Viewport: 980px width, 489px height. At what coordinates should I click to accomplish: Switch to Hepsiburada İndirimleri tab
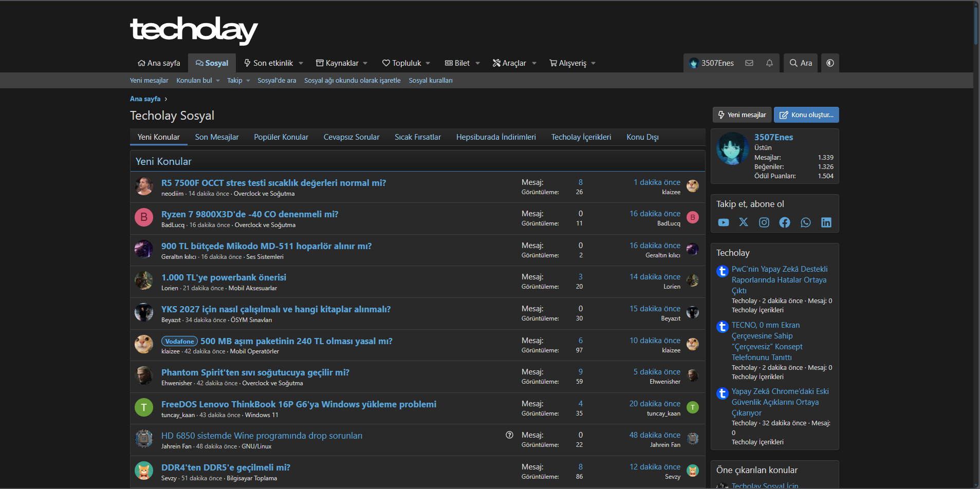(496, 137)
